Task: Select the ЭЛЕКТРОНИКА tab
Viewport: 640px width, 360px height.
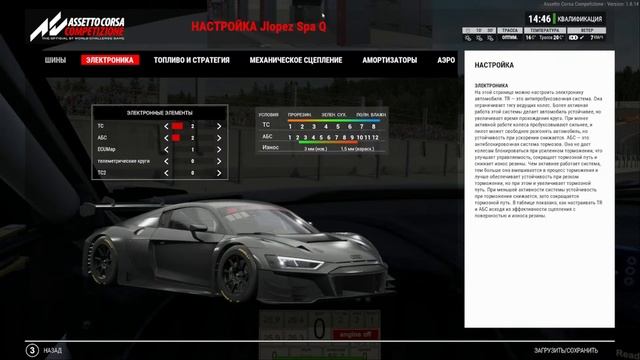Action: [110, 60]
